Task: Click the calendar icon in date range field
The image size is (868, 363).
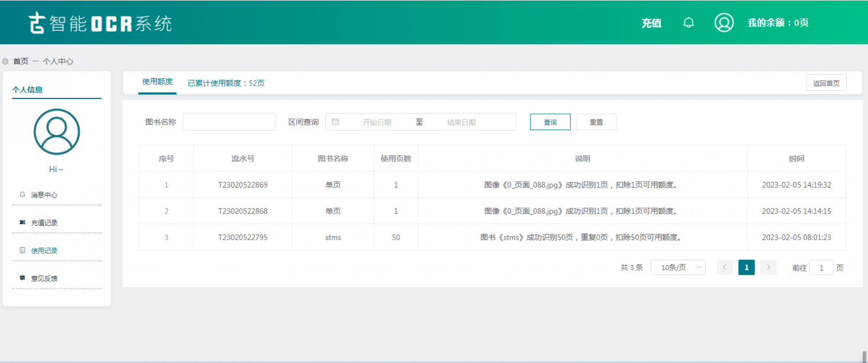Action: tap(336, 122)
